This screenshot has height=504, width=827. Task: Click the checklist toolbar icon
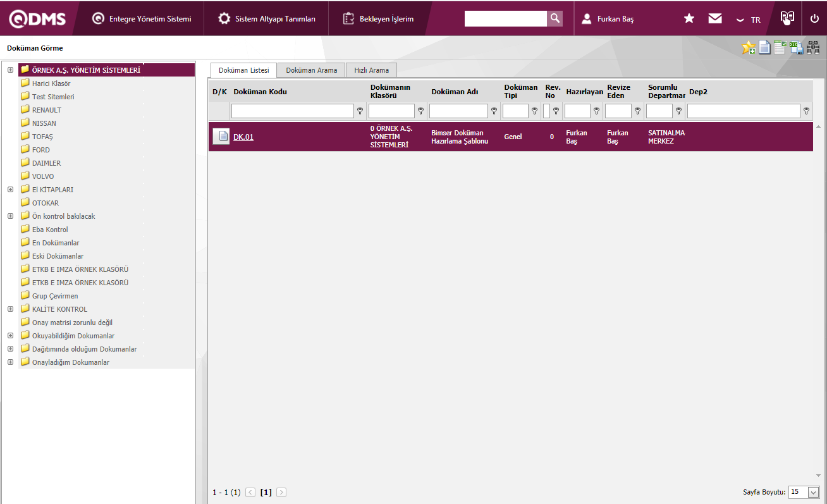tap(780, 47)
